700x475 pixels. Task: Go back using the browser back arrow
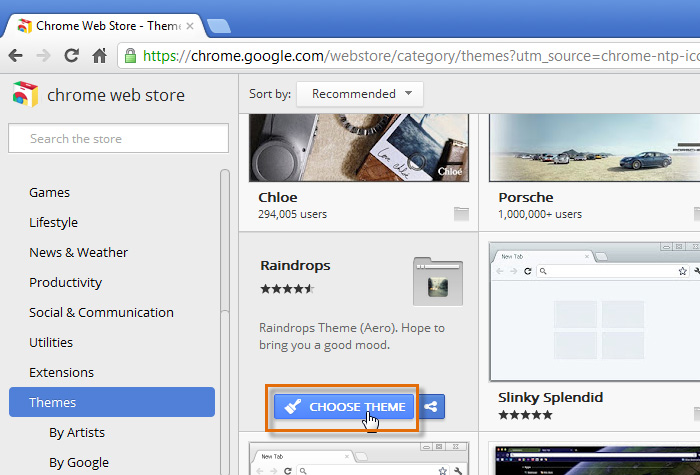tap(16, 56)
